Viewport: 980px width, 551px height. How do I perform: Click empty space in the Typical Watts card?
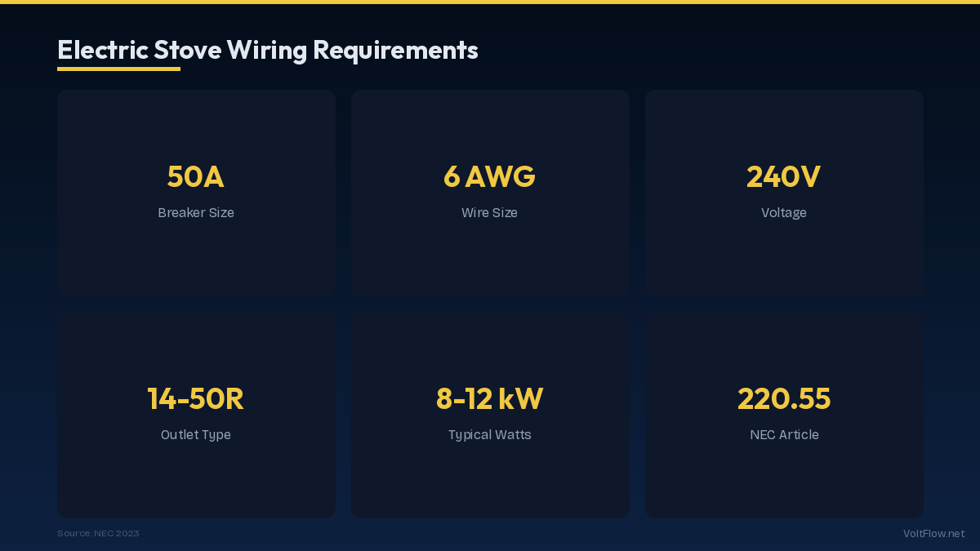click(490, 486)
